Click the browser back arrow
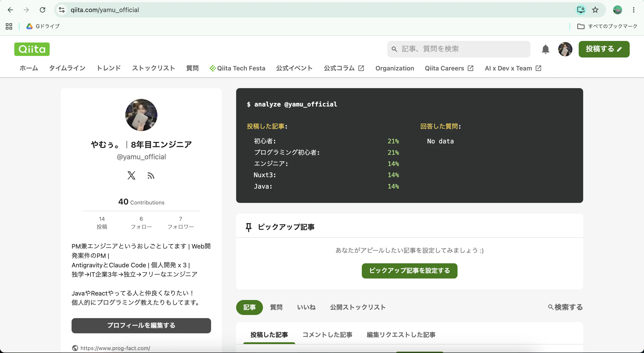The width and height of the screenshot is (644, 353). point(10,10)
